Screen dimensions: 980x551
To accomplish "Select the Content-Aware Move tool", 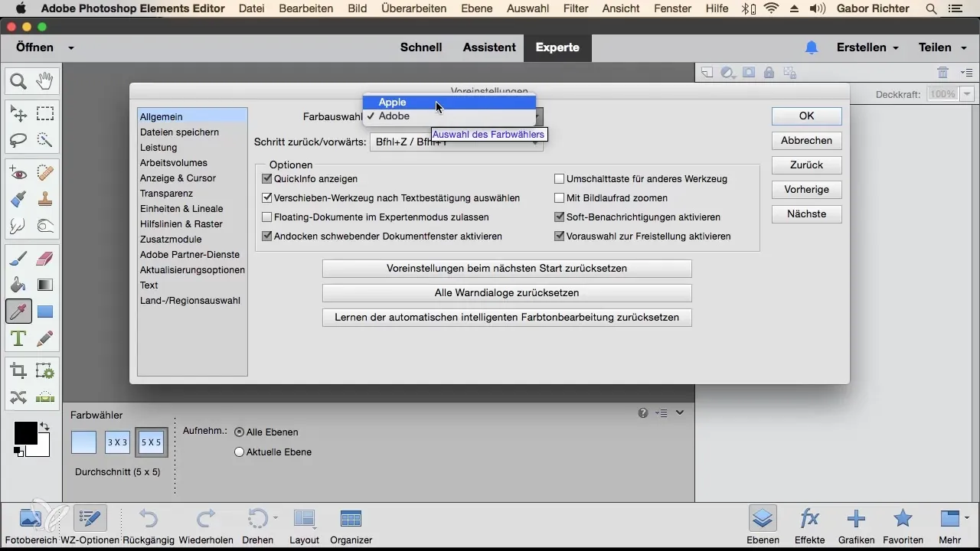I will tap(18, 397).
